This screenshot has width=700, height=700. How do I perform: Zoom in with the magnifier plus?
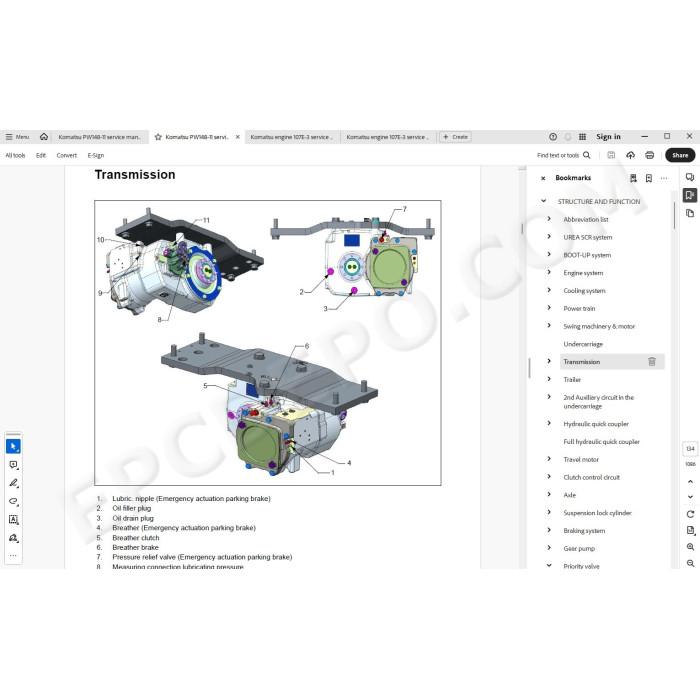pyautogui.click(x=690, y=547)
